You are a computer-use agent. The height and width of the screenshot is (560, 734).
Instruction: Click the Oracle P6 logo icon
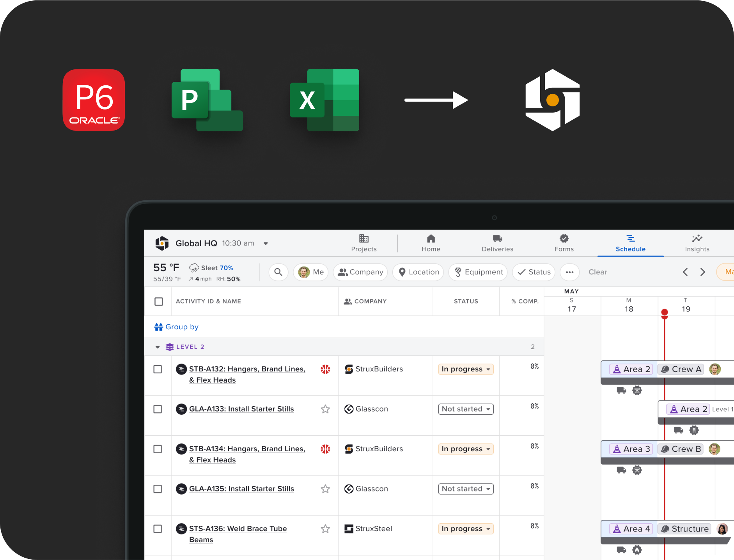(94, 100)
